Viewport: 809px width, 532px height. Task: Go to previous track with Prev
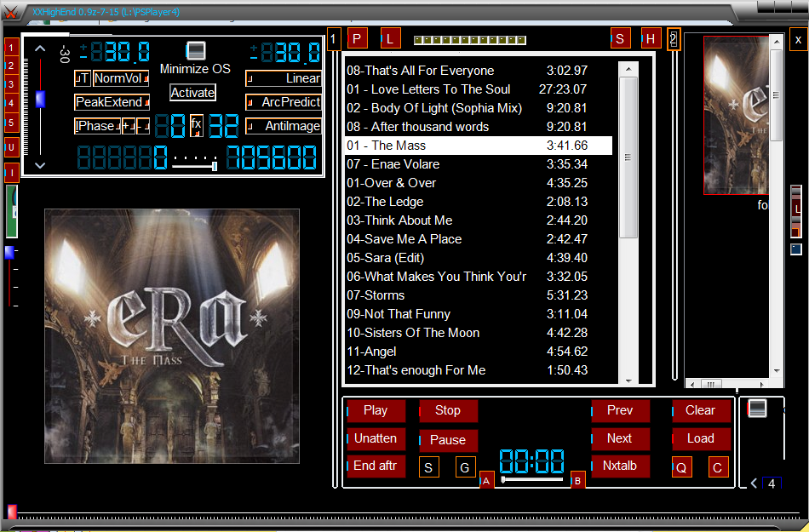[x=620, y=411]
